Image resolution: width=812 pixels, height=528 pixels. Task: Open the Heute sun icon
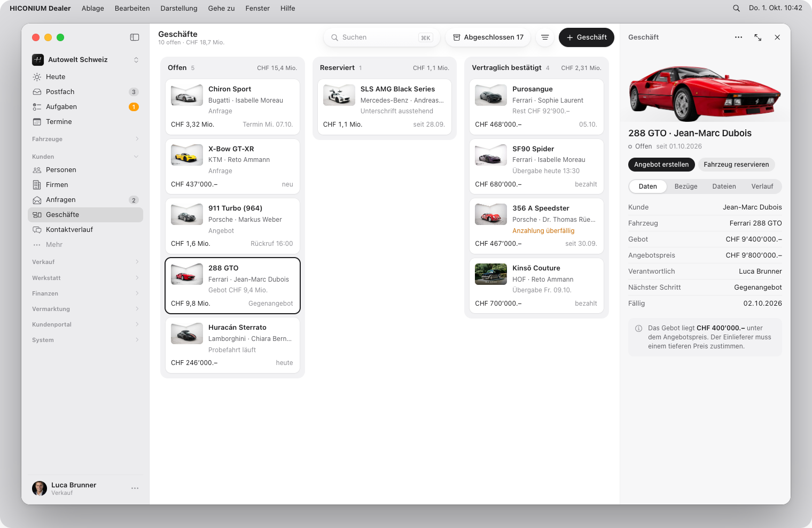click(x=37, y=77)
